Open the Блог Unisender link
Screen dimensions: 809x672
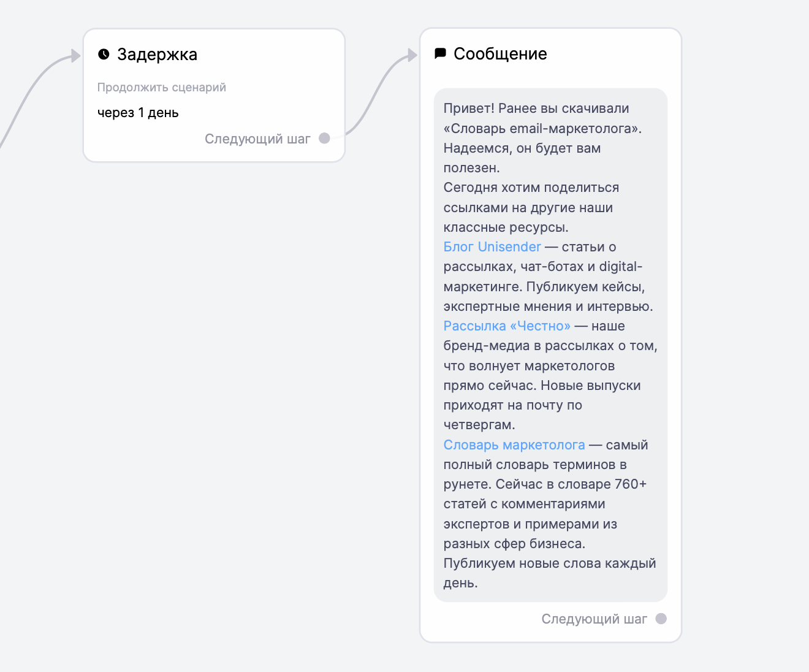tap(492, 246)
